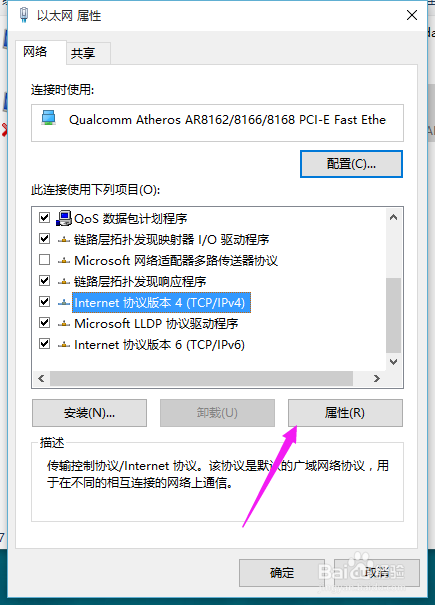The image size is (435, 605).
Task: Uncheck the Internet 协议版本 6 (TCP/IPv6) checkbox
Action: (44, 343)
